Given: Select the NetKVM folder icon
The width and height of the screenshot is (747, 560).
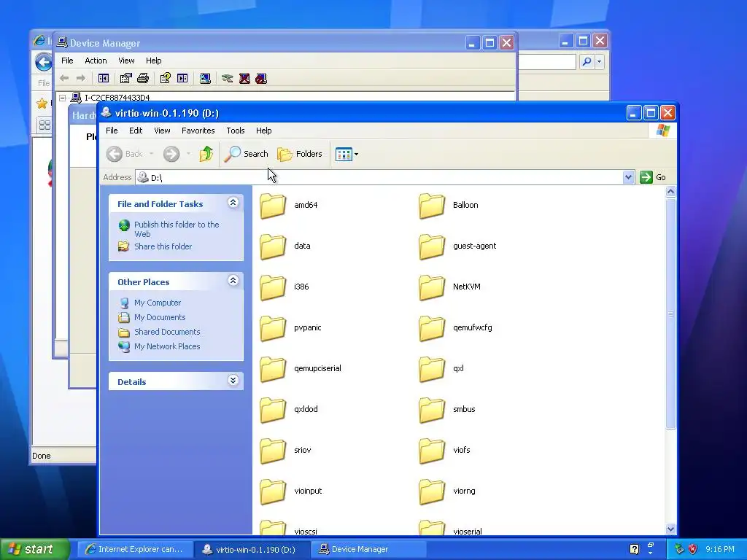Looking at the screenshot, I should [432, 287].
